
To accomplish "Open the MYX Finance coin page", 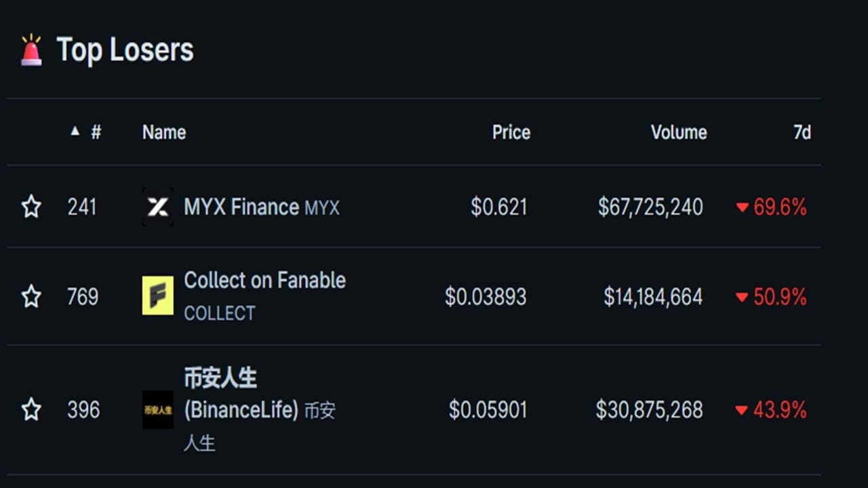I will point(241,207).
